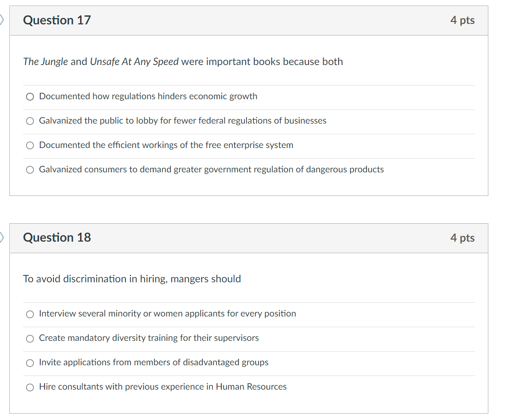Choose "Create mandatory diversity training for their supervisors"
523x420 pixels.
[x=149, y=338]
